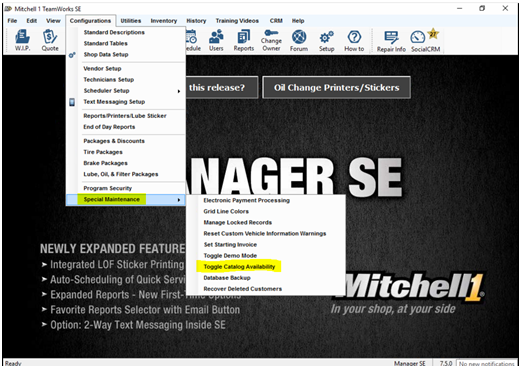Expand the Scheduler Setup submenu arrow
The image size is (521, 368).
(x=179, y=91)
